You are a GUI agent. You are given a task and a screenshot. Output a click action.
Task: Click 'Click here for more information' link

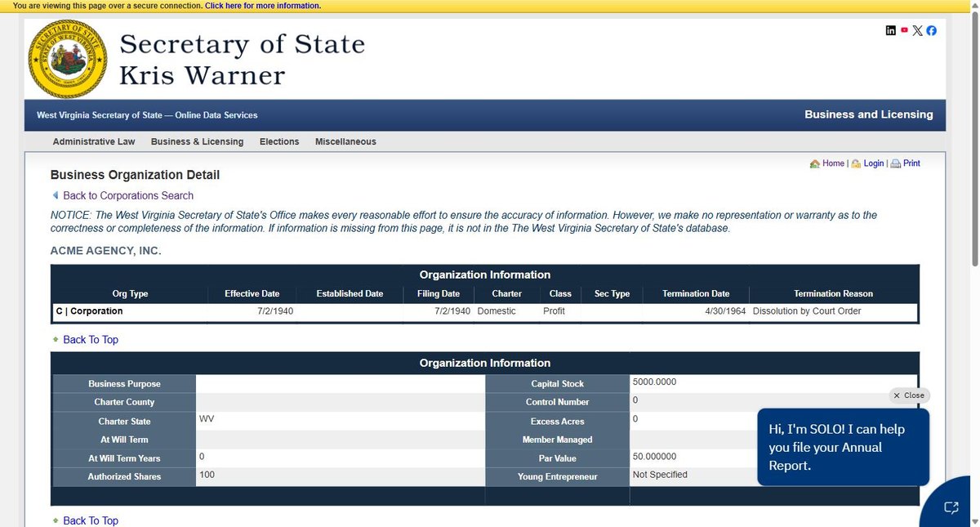[x=262, y=6]
